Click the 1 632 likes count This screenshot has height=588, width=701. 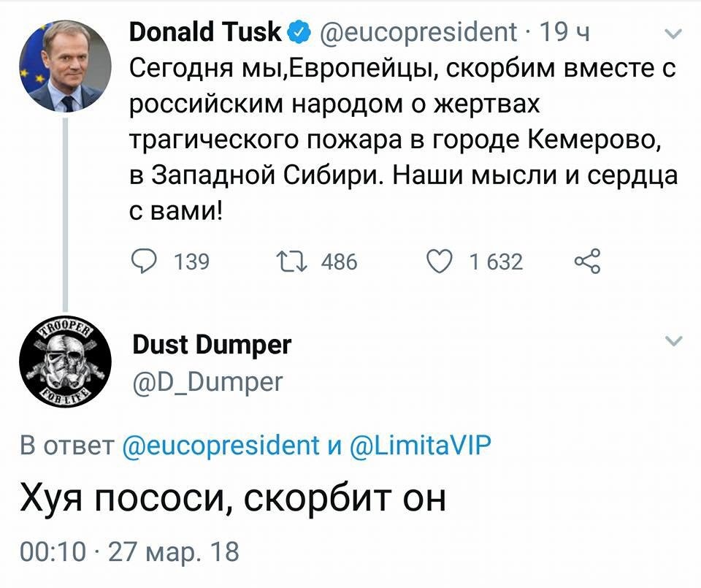pos(496,261)
